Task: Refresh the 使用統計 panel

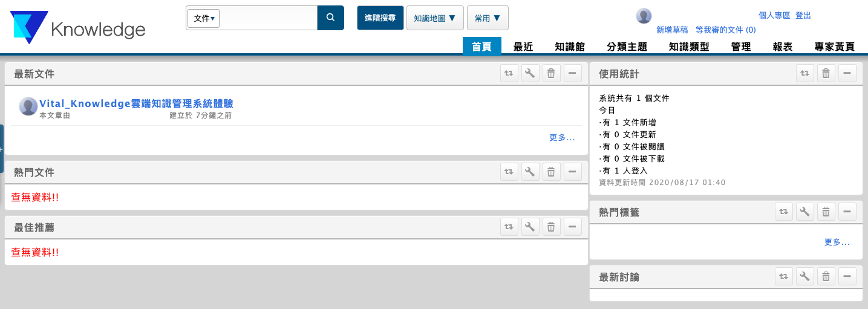Action: click(805, 74)
